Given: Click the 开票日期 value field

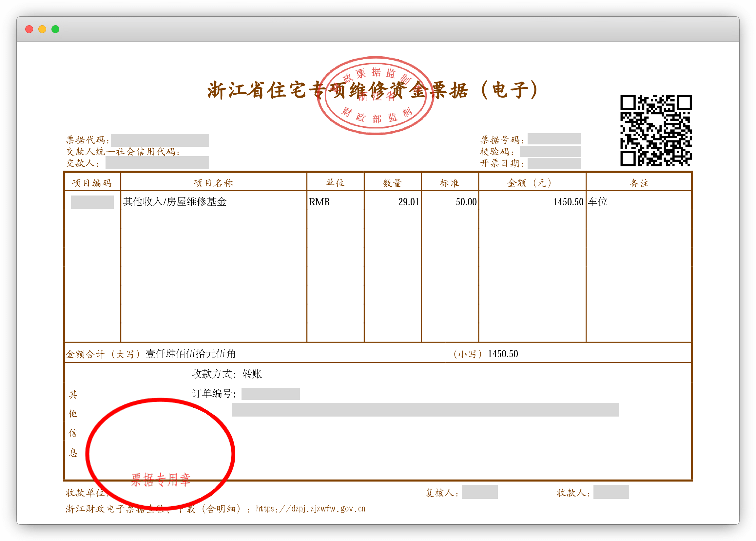Looking at the screenshot, I should coord(554,163).
